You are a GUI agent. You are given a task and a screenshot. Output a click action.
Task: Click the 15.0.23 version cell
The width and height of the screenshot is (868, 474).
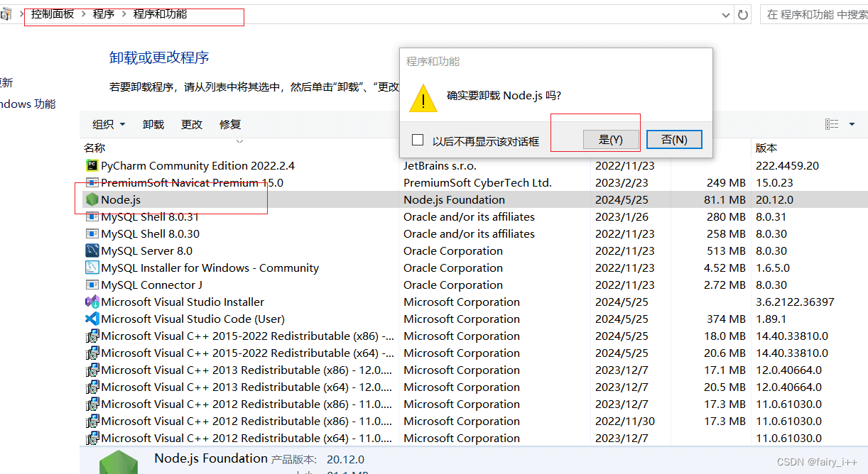click(x=774, y=182)
